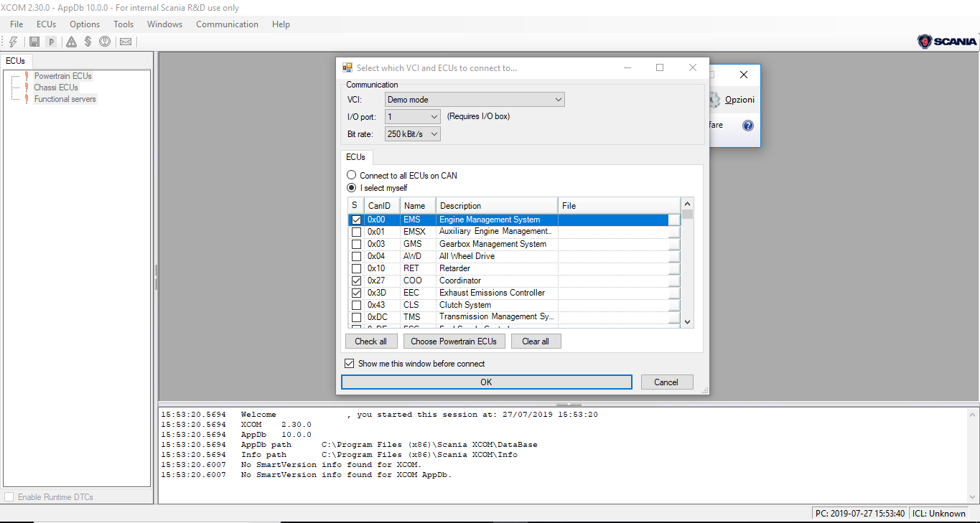Viewport: 980px width, 523px height.
Task: Click the ECU list scrollbar up arrow
Action: pyautogui.click(x=688, y=204)
